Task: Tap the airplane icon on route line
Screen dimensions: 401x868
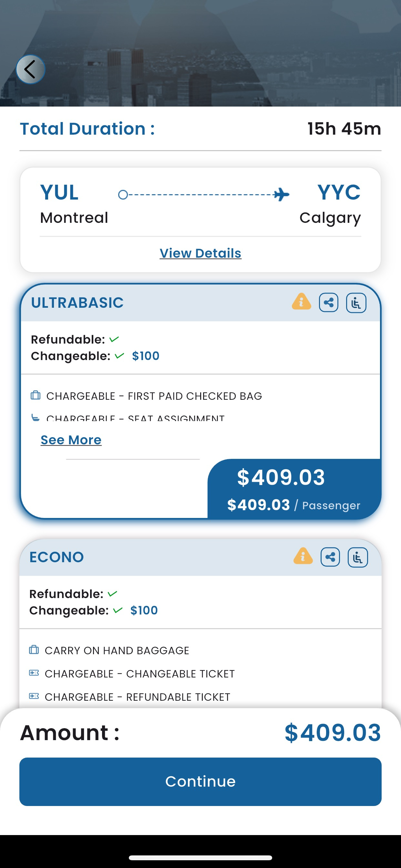Action: 281,194
